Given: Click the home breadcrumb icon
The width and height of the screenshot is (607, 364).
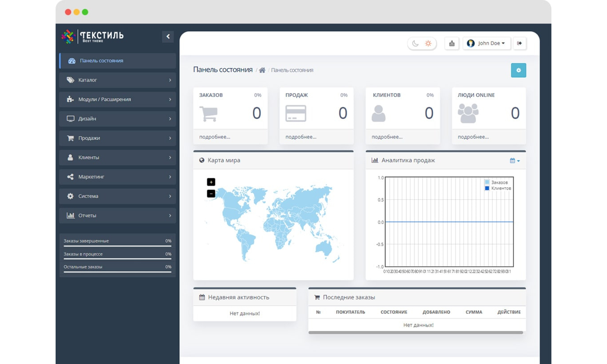Looking at the screenshot, I should click(262, 70).
